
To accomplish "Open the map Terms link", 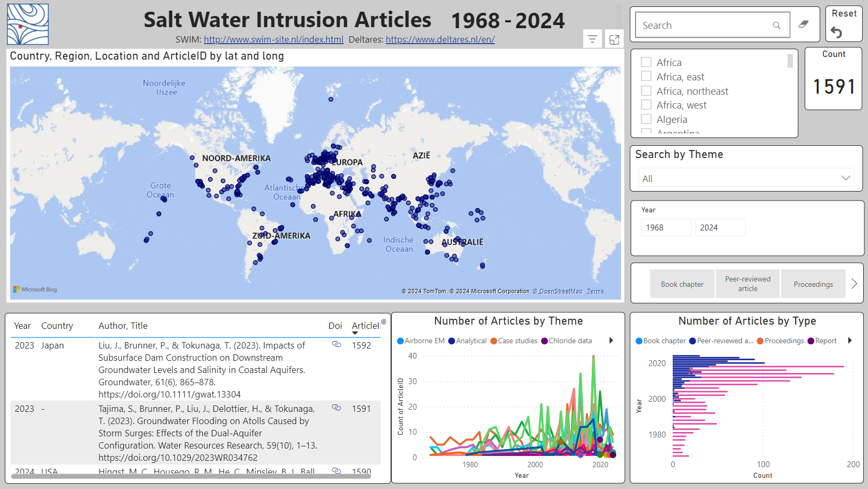I will (596, 291).
